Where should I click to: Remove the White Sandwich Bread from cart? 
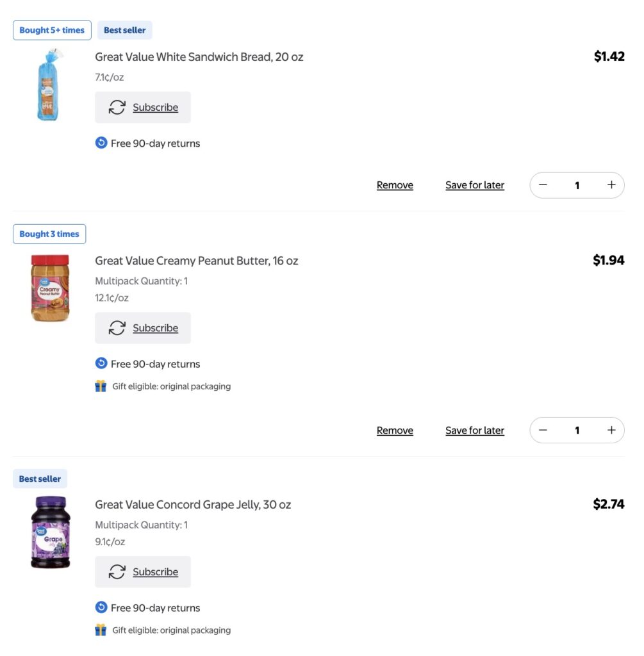pyautogui.click(x=394, y=184)
